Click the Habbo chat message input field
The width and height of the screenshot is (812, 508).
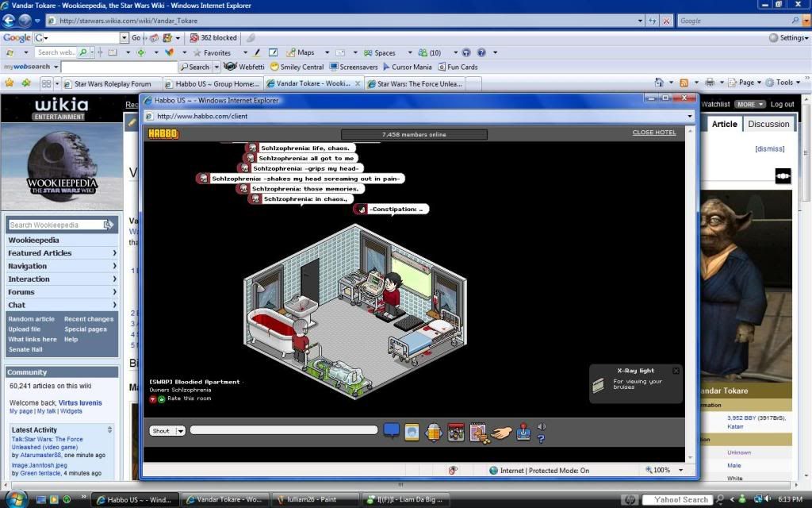283,430
